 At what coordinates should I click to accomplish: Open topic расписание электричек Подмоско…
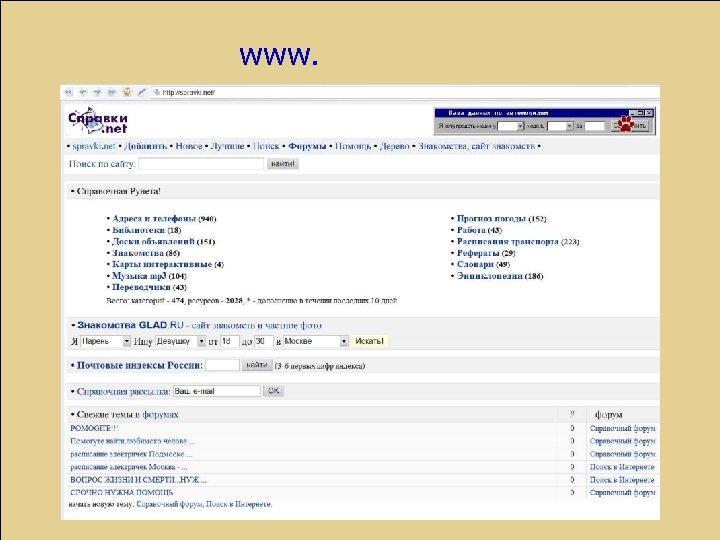pyautogui.click(x=131, y=454)
